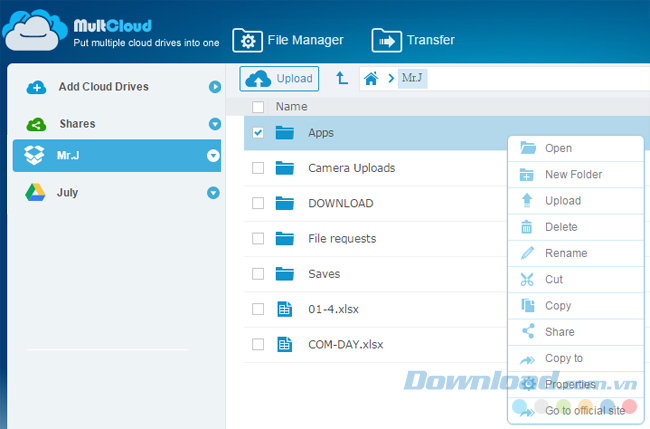Open the Camera Uploads folder icon
Image resolution: width=650 pixels, height=429 pixels.
pyautogui.click(x=285, y=168)
